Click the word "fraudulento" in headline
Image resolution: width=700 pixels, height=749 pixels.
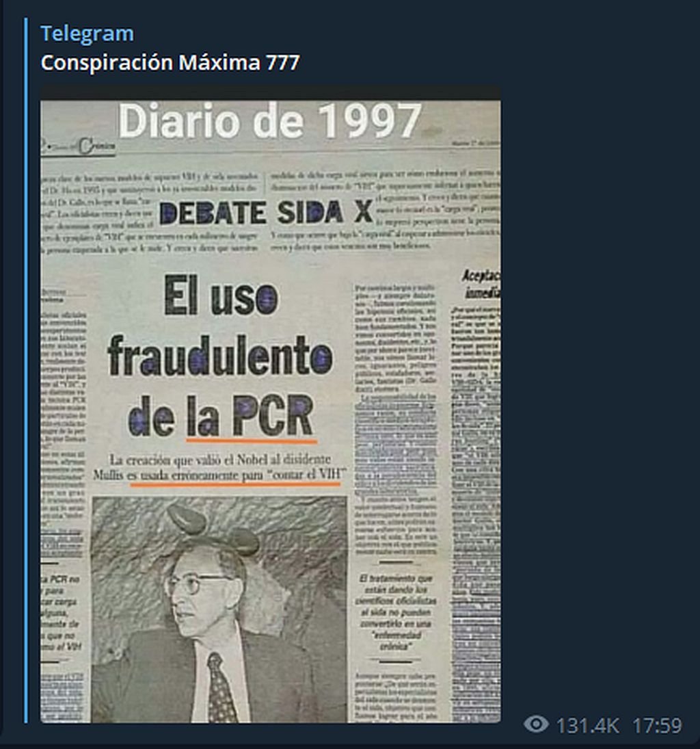coord(219,356)
